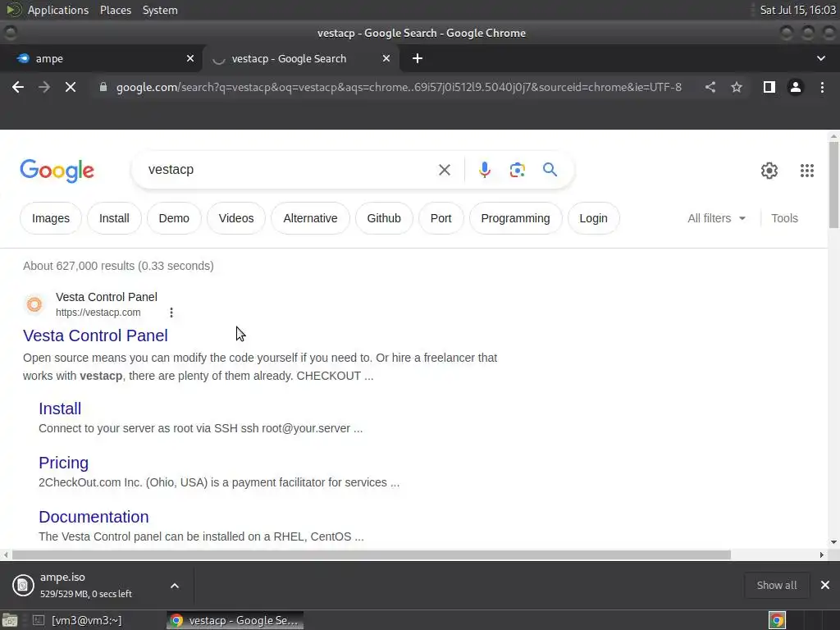Select the Install filter chip
840x630 pixels.
pyautogui.click(x=114, y=218)
